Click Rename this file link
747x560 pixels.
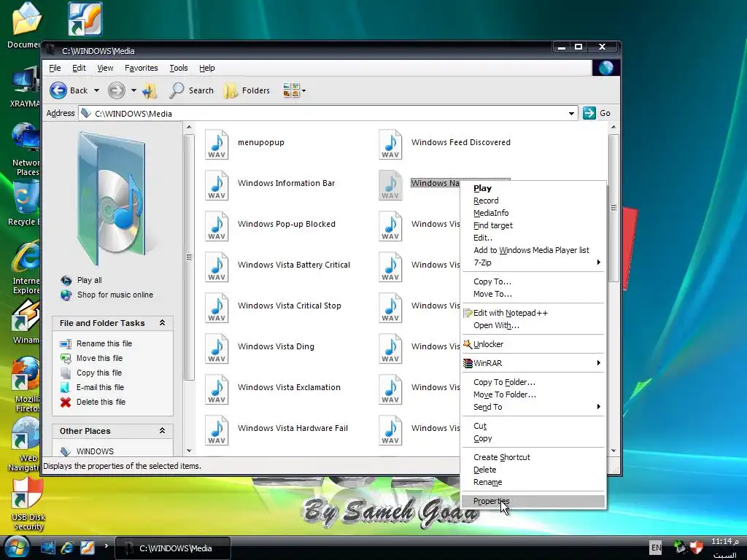click(x=104, y=343)
